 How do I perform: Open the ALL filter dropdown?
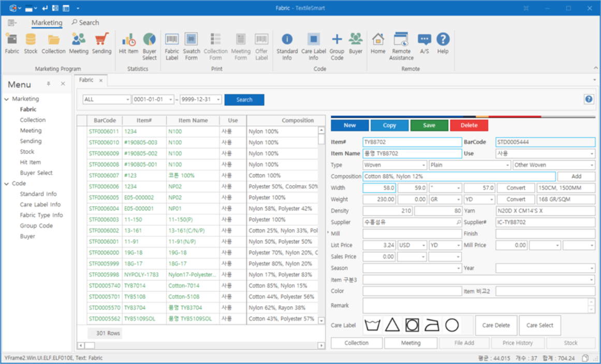pyautogui.click(x=127, y=100)
